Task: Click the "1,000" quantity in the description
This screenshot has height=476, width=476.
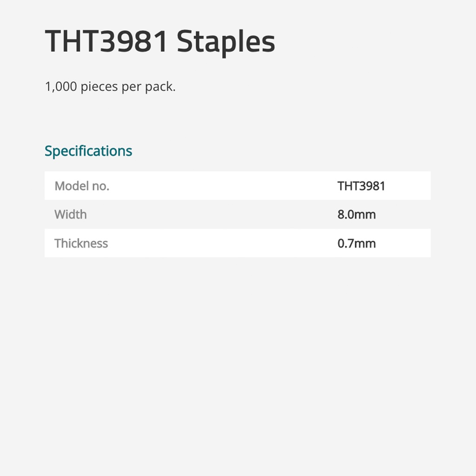Action: click(x=60, y=86)
